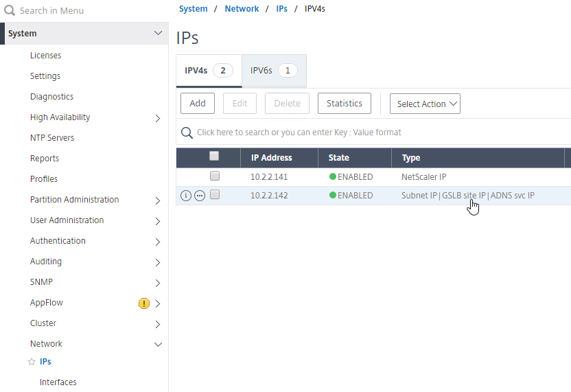This screenshot has width=571, height=392.
Task: Expand High Availability submenu arrow
Action: pyautogui.click(x=158, y=118)
